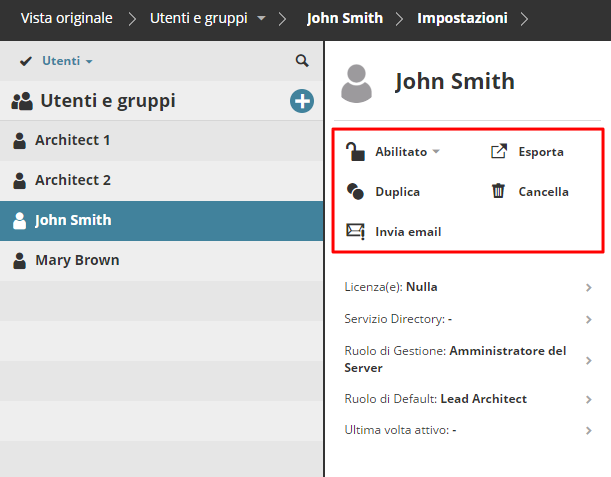Click John Smith's large avatar icon

click(357, 83)
